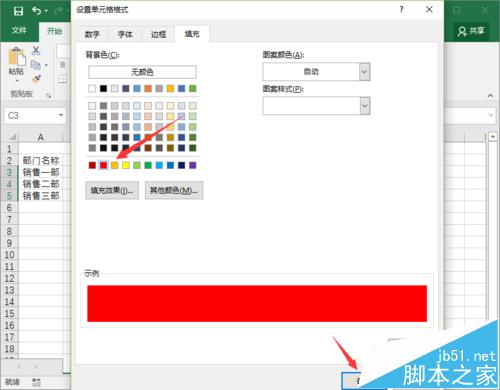Image resolution: width=500 pixels, height=390 pixels.
Task: Pick the red standard color swatch
Action: 103,165
